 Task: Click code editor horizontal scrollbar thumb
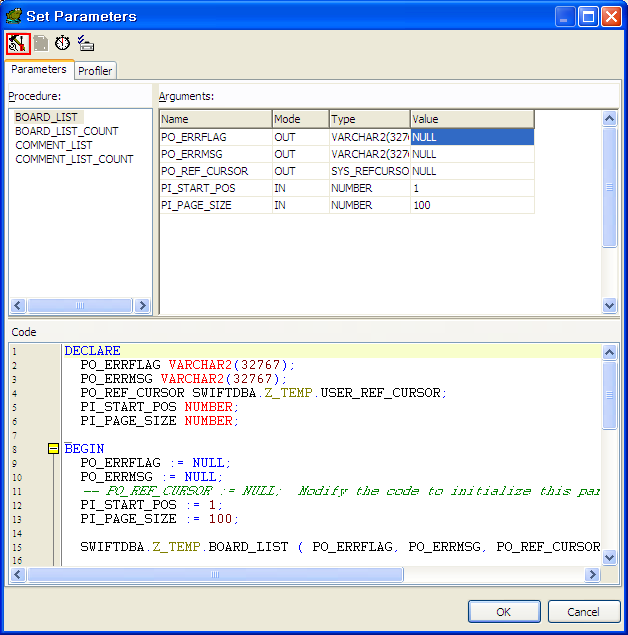pos(215,574)
